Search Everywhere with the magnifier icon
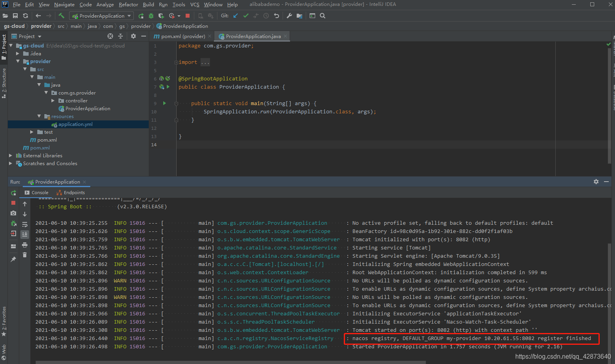 (323, 16)
